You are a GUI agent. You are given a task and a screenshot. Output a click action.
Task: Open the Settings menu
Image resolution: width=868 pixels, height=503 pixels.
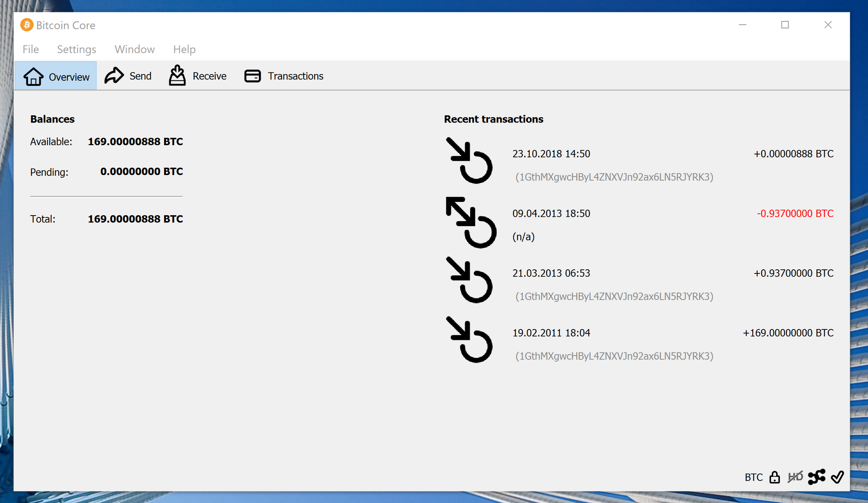[76, 49]
